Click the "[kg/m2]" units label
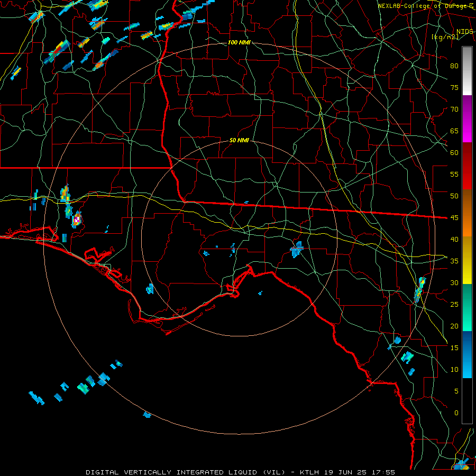The width and height of the screenshot is (476, 476). pos(445,37)
